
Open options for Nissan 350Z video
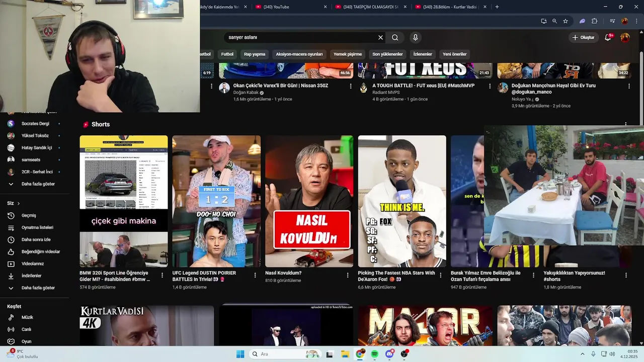351,86
